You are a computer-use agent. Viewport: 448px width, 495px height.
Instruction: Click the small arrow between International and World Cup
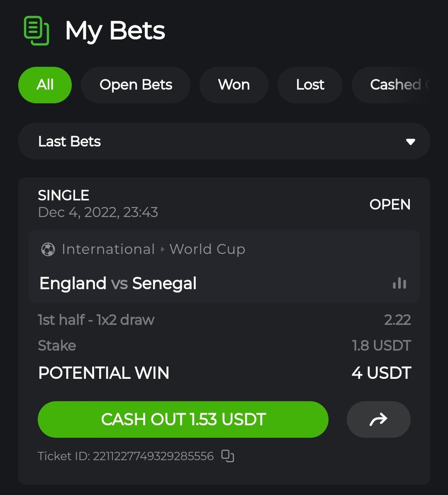point(162,249)
